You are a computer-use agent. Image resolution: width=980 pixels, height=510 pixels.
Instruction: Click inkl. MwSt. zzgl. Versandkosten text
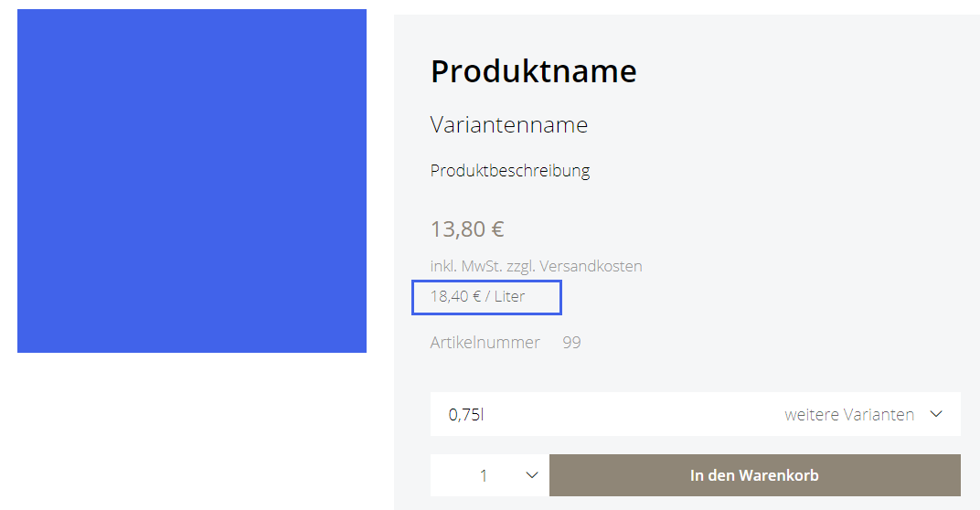(x=537, y=266)
